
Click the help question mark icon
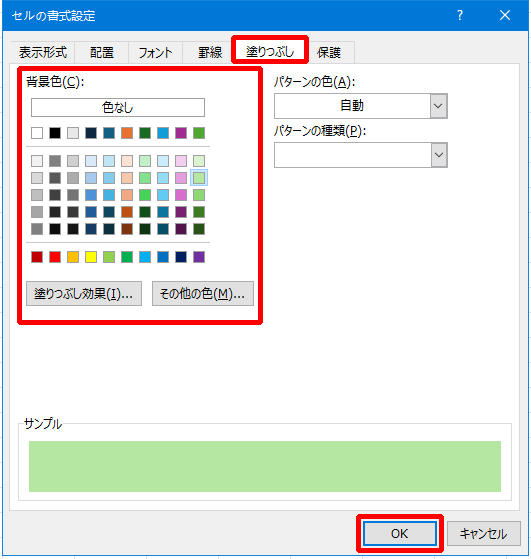coord(460,15)
